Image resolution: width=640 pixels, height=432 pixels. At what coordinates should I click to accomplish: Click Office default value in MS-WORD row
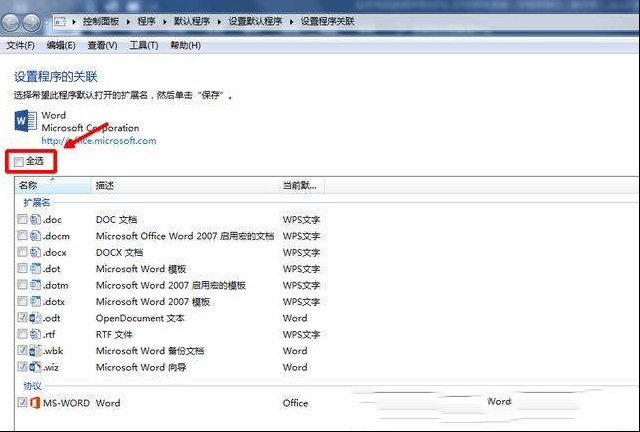296,403
